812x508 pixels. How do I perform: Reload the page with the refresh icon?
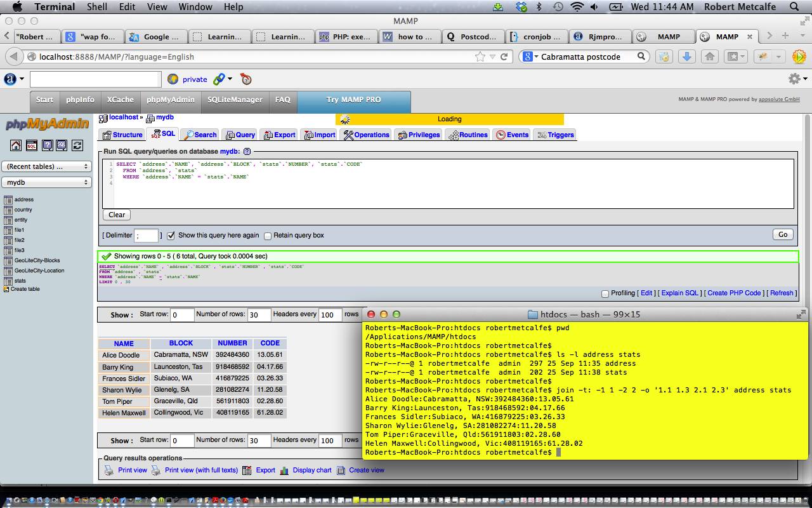504,57
